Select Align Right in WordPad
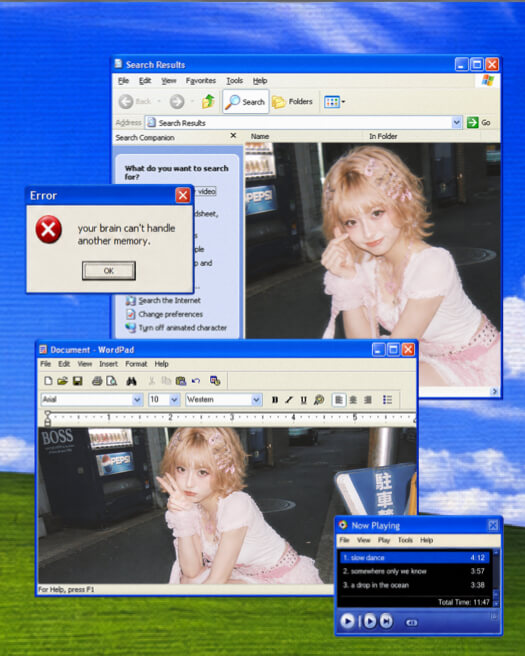This screenshot has height=657, width=525. (368, 400)
